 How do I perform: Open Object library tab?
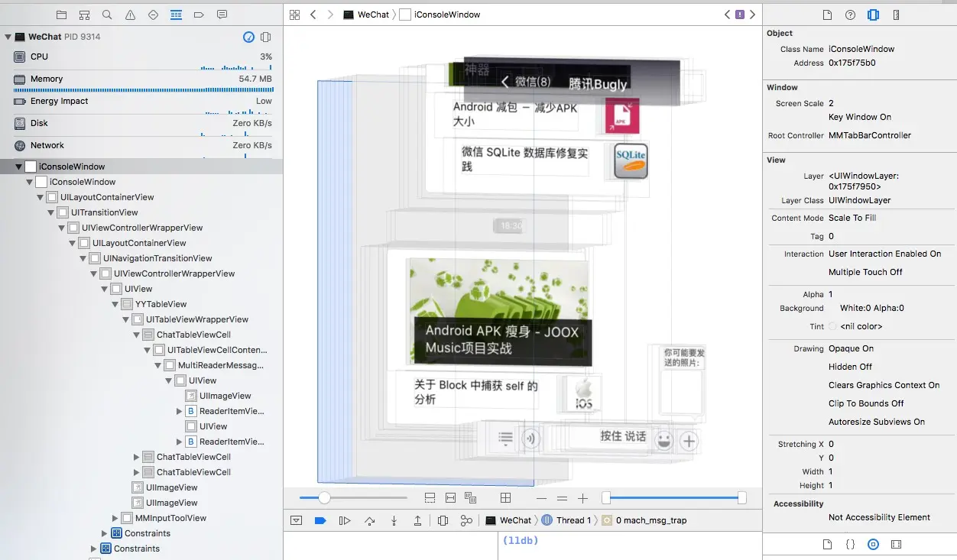point(873,545)
